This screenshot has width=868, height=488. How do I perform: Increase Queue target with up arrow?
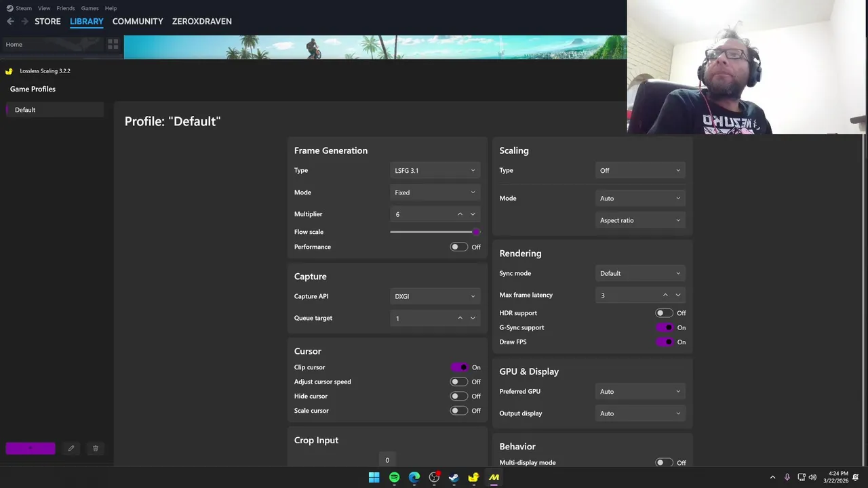click(x=460, y=318)
